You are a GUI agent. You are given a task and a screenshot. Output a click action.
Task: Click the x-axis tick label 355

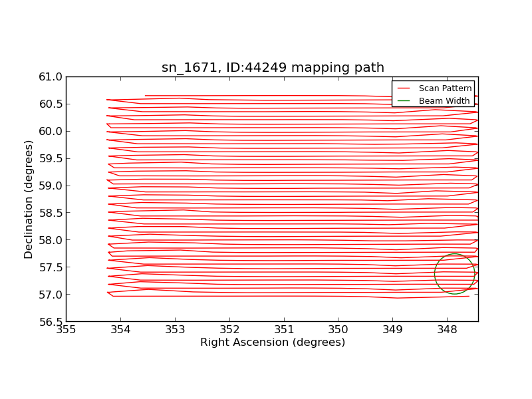tap(66, 329)
